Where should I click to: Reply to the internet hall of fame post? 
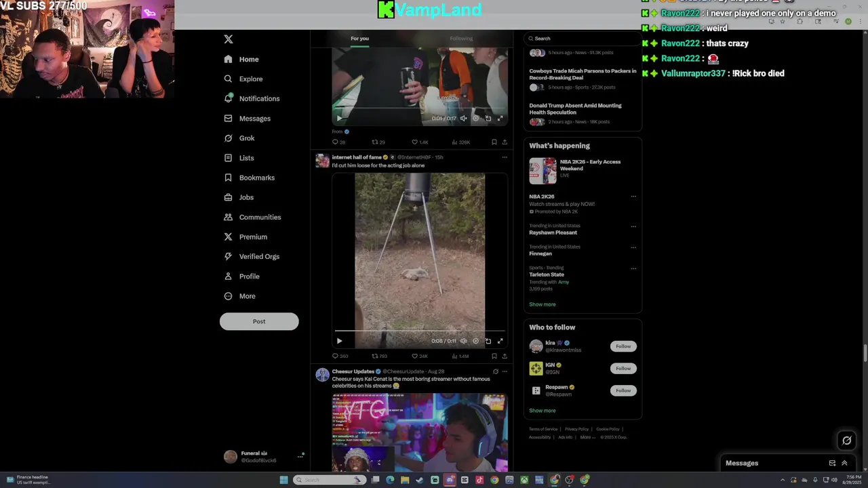point(340,356)
